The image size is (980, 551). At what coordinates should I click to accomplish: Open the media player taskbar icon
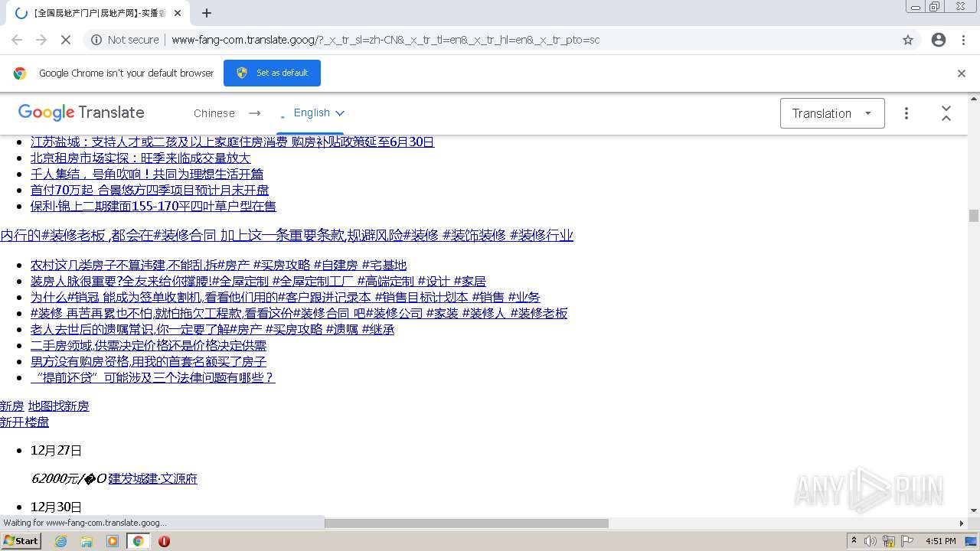pyautogui.click(x=113, y=541)
